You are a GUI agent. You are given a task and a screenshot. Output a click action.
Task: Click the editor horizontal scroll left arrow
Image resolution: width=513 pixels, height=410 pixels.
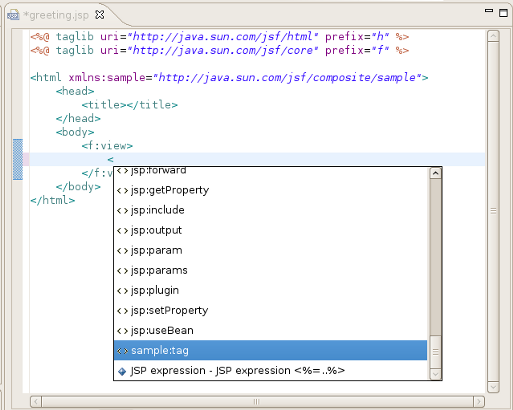(x=36, y=401)
